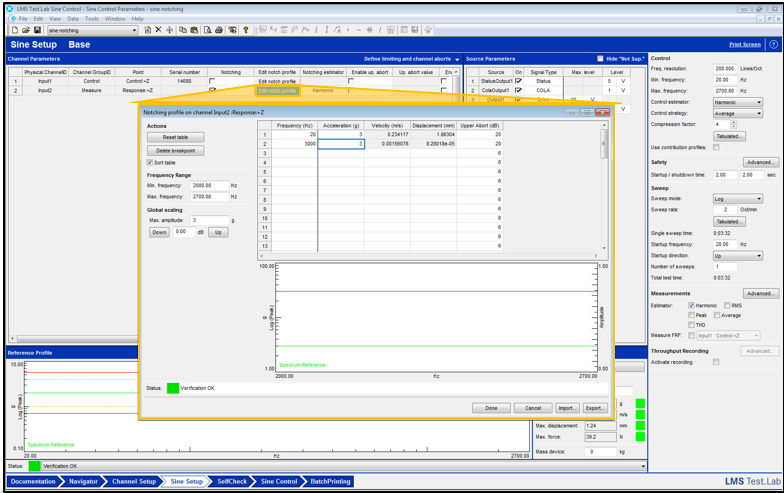Click the yellow question mark help icon
Image resolution: width=784 pixels, height=493 pixels.
pyautogui.click(x=246, y=30)
